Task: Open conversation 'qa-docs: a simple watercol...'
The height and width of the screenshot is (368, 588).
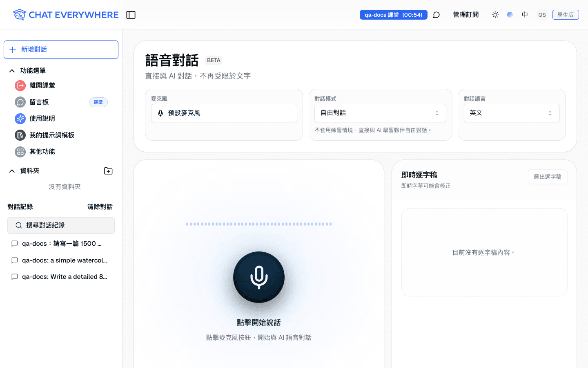Action: click(x=61, y=260)
